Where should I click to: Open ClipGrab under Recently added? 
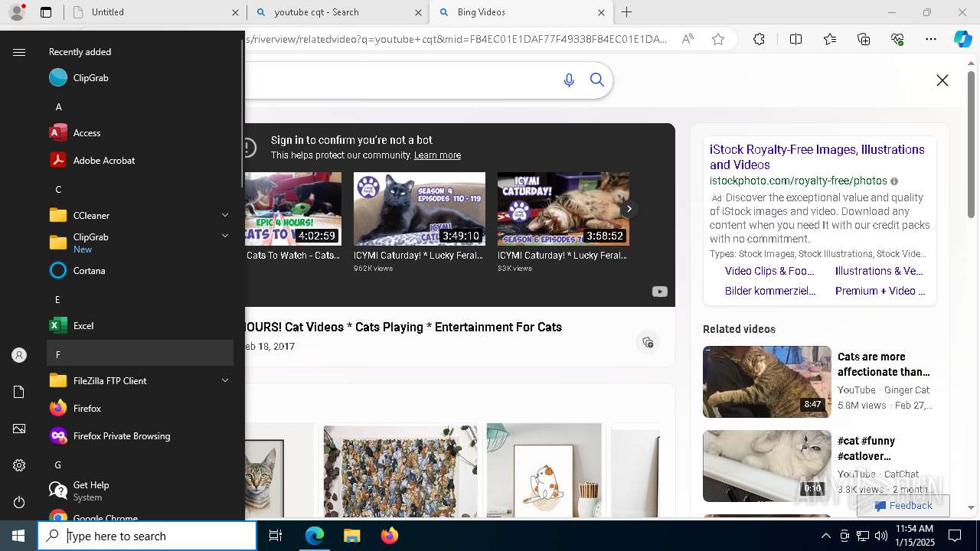tap(140, 77)
